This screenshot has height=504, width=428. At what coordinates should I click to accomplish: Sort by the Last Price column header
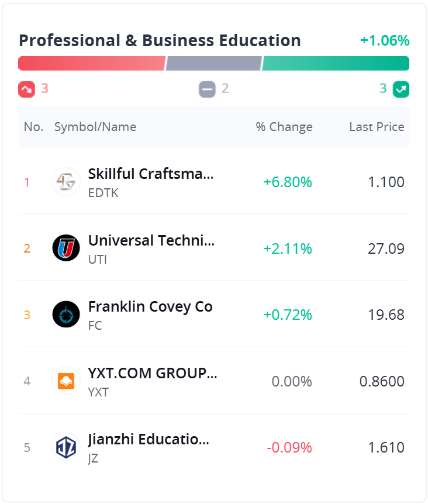tap(377, 127)
